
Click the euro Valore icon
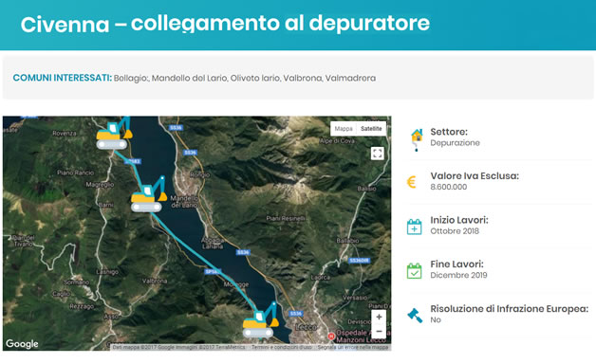(x=411, y=182)
